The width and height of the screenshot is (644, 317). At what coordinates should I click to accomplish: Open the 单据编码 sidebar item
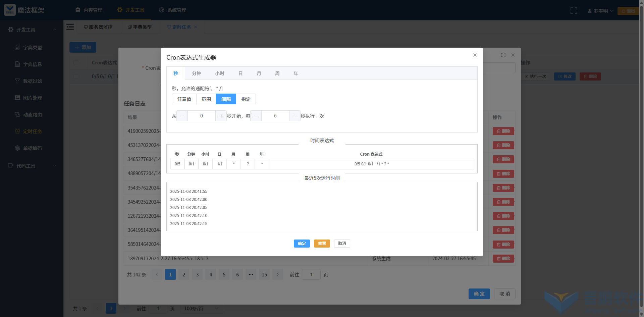(33, 148)
